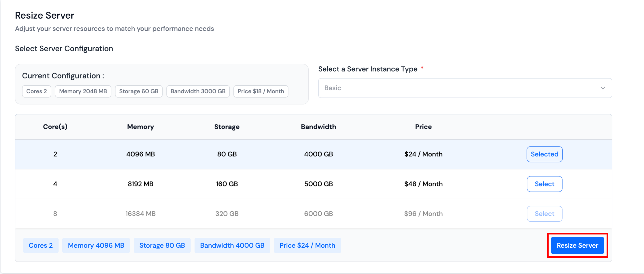Click the Storage 60 GB current configuration tag
This screenshot has height=274, width=644.
click(x=138, y=91)
